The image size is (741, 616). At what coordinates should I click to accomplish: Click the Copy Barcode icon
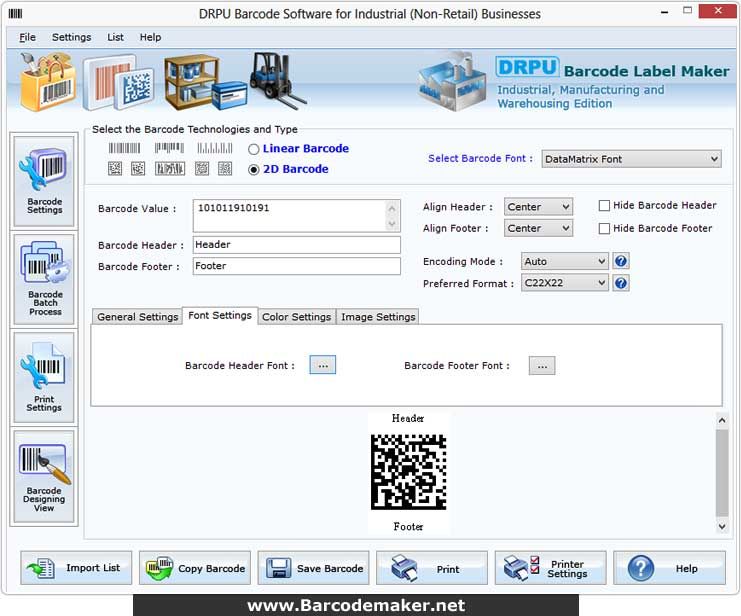coord(159,568)
